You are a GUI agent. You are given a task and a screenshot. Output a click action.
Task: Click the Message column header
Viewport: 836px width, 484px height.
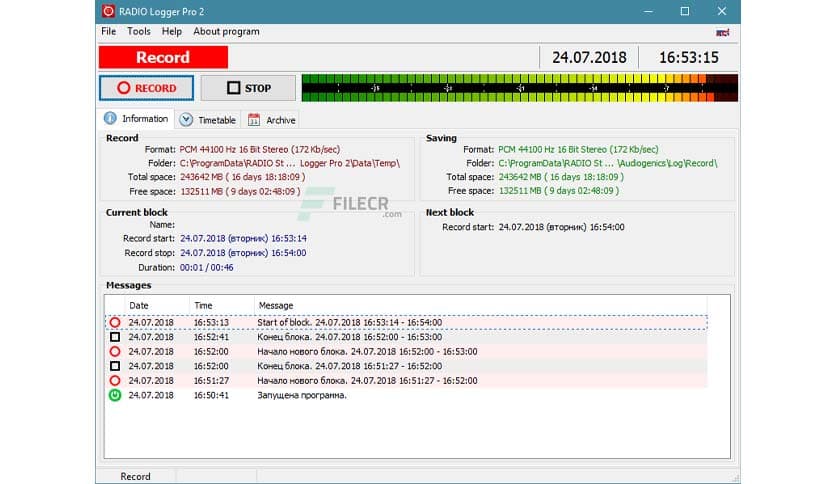(480, 305)
